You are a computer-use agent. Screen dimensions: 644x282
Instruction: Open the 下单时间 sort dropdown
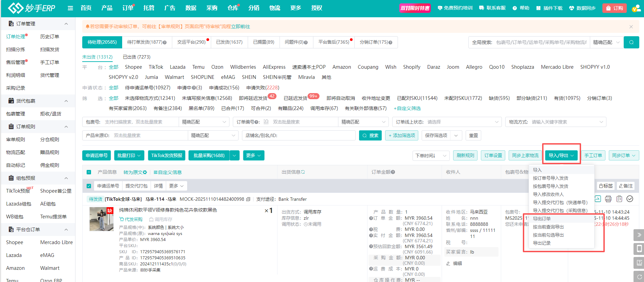pos(431,156)
